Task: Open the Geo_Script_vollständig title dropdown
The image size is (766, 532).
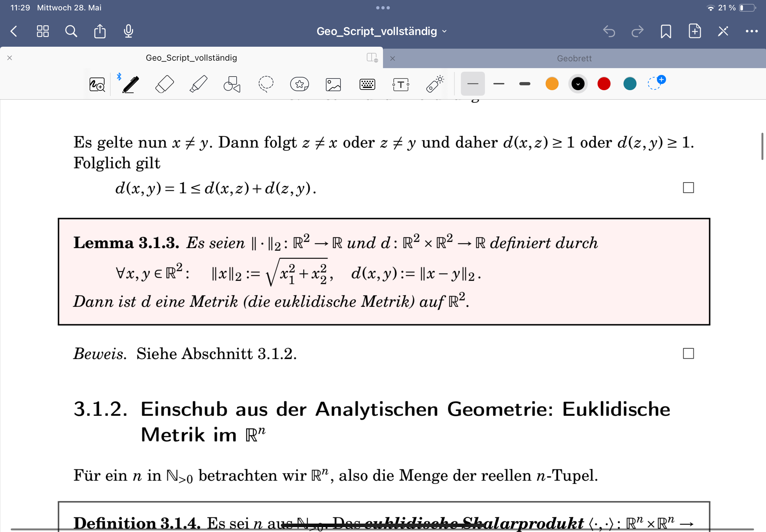Action: coord(381,31)
